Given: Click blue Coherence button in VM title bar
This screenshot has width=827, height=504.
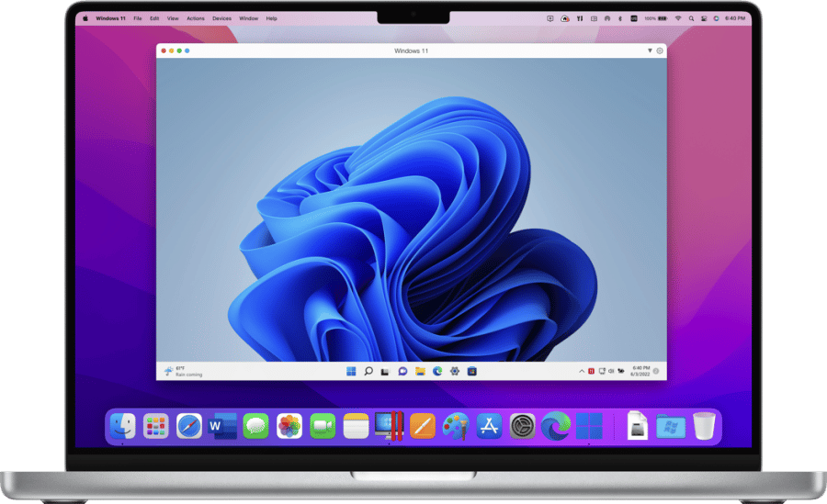Looking at the screenshot, I should (x=187, y=50).
